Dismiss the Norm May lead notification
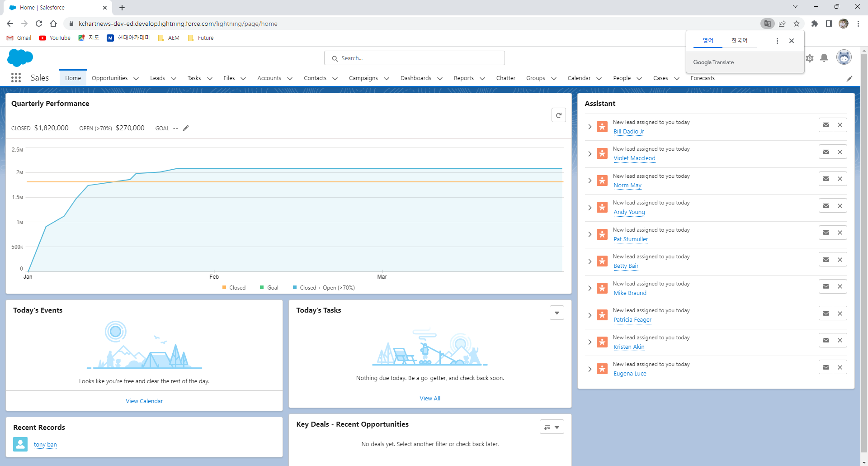 840,179
